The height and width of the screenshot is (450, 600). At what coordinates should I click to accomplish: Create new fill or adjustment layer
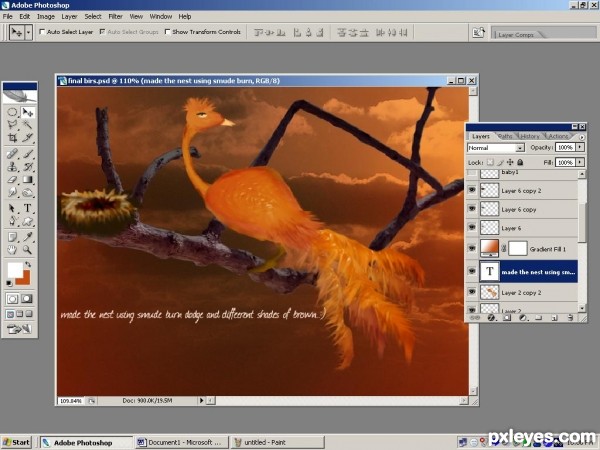click(x=523, y=318)
